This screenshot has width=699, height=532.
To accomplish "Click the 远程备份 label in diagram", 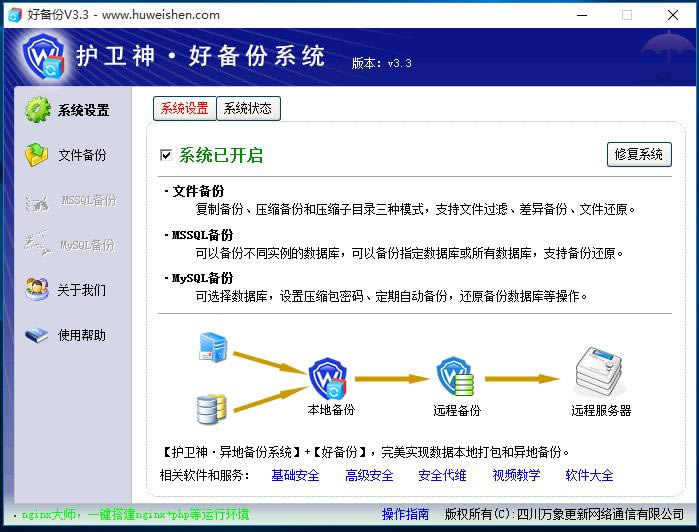I will click(x=457, y=410).
